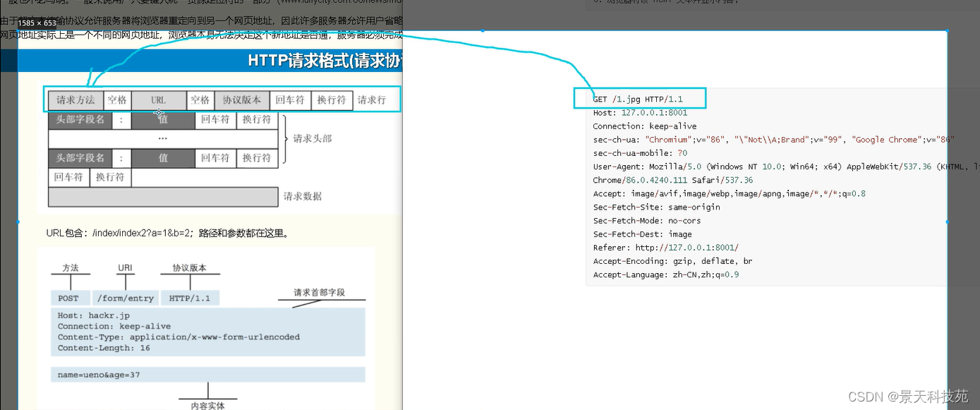Click the 请求首部字段 label
Image resolution: width=980 pixels, height=410 pixels.
click(320, 292)
